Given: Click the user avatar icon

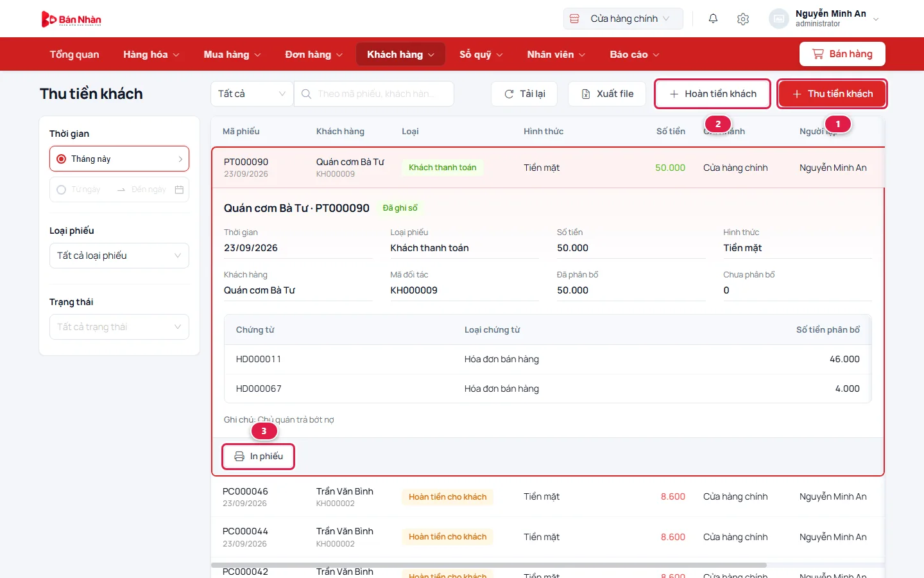Looking at the screenshot, I should click(x=778, y=19).
